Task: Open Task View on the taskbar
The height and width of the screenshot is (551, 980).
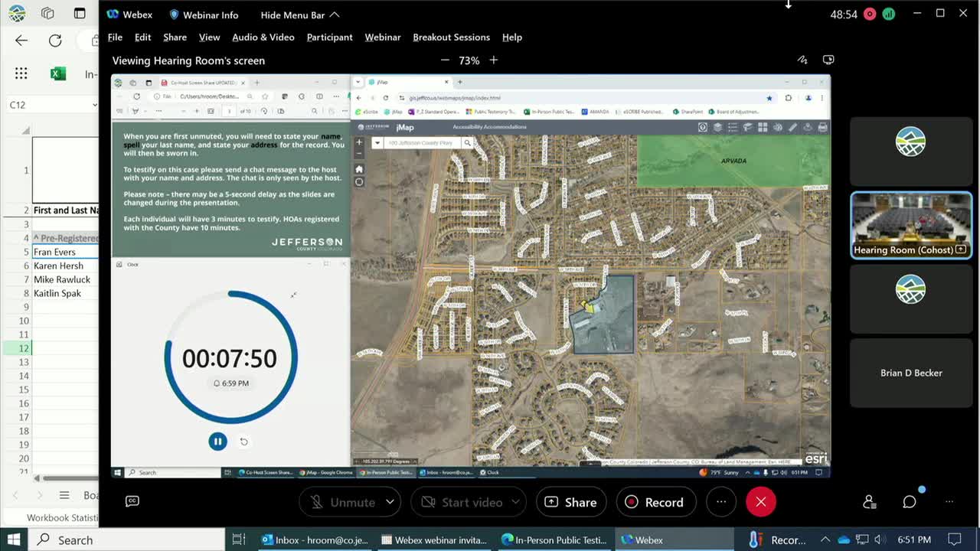Action: coord(238,540)
